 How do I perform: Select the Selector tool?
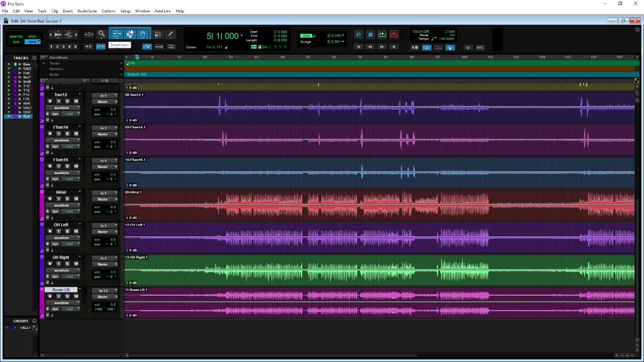tap(130, 34)
